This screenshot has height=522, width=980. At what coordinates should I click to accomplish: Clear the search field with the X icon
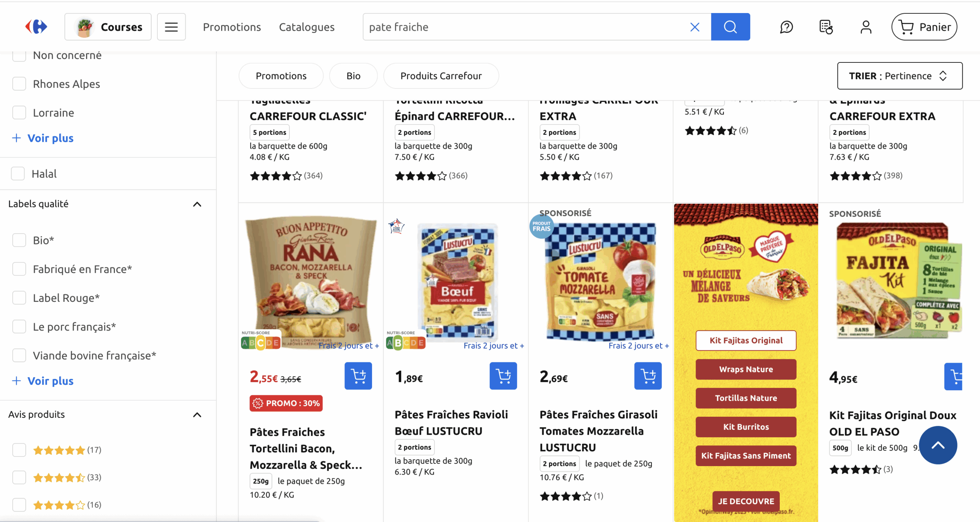694,26
